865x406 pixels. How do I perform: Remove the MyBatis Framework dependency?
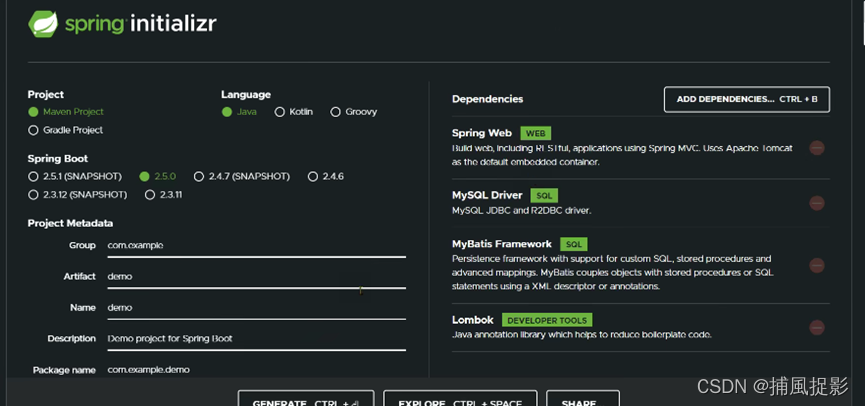(x=816, y=266)
